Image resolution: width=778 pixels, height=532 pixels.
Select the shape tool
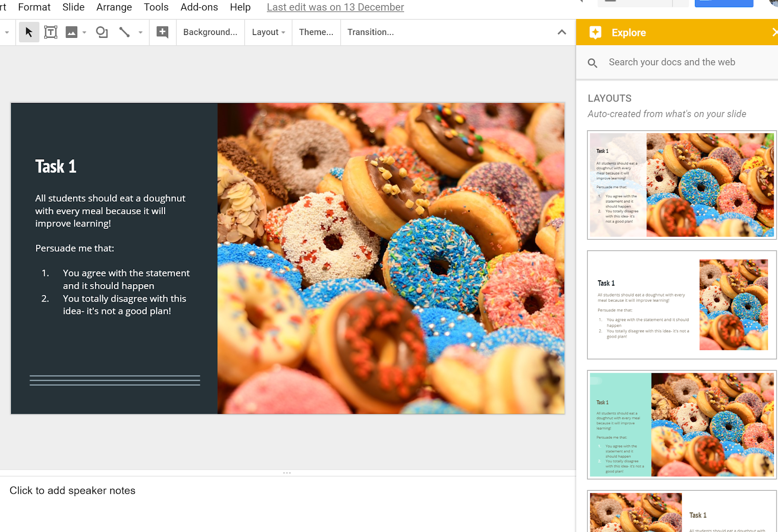point(102,32)
